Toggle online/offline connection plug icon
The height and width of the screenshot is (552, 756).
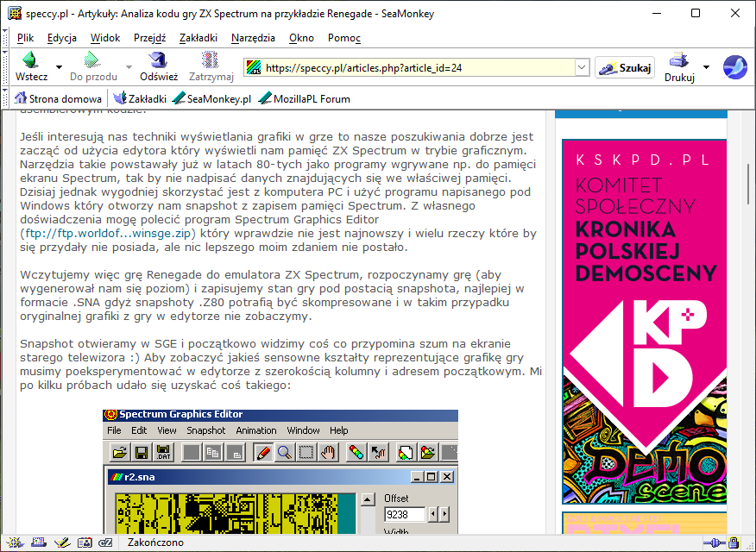pos(714,543)
